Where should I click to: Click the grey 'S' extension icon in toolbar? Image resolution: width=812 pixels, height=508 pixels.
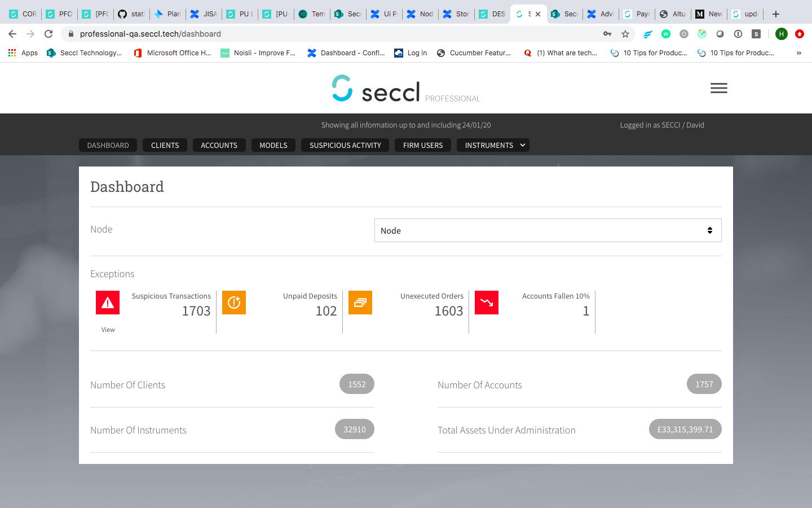click(x=756, y=34)
